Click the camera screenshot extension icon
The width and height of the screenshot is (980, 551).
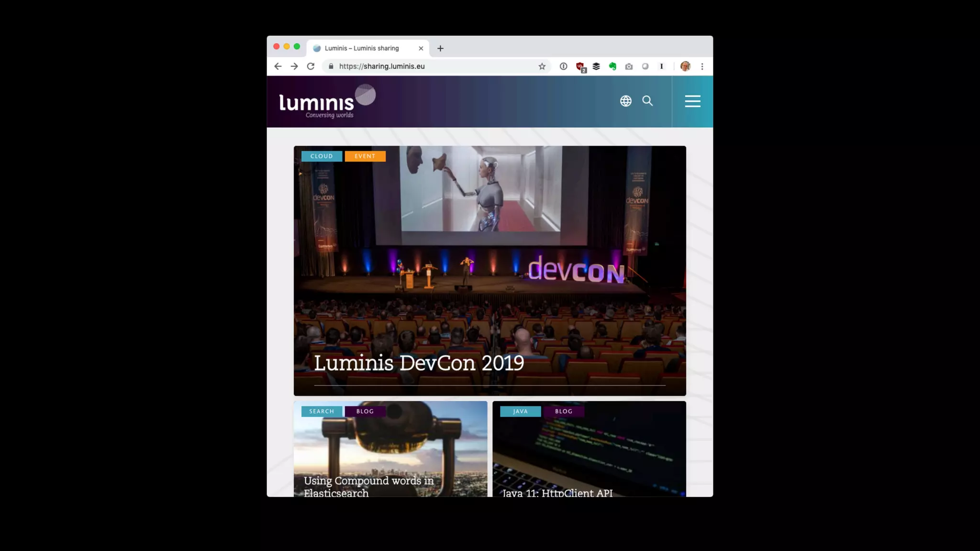(629, 66)
